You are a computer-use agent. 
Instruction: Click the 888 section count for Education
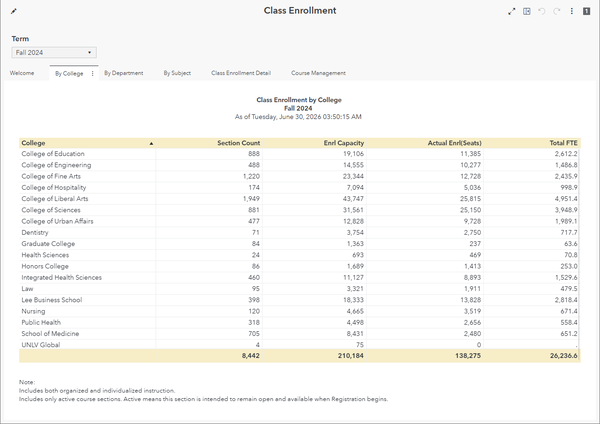point(254,154)
